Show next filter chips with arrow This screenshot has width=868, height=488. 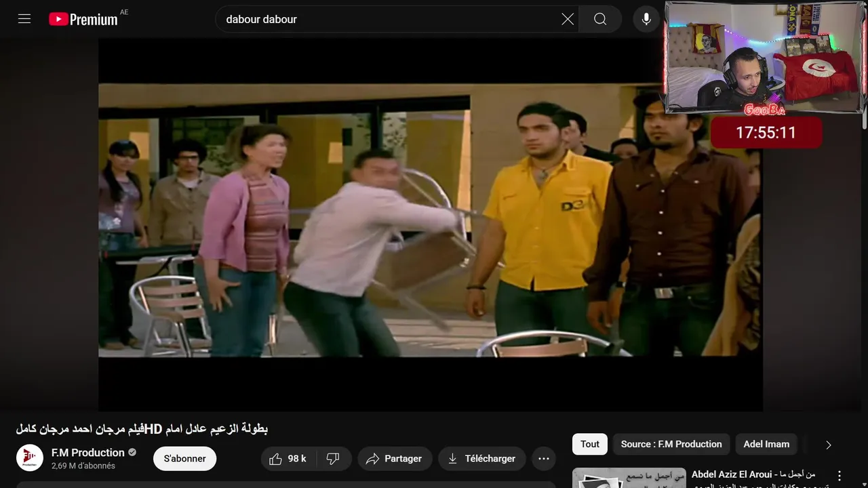tap(829, 445)
